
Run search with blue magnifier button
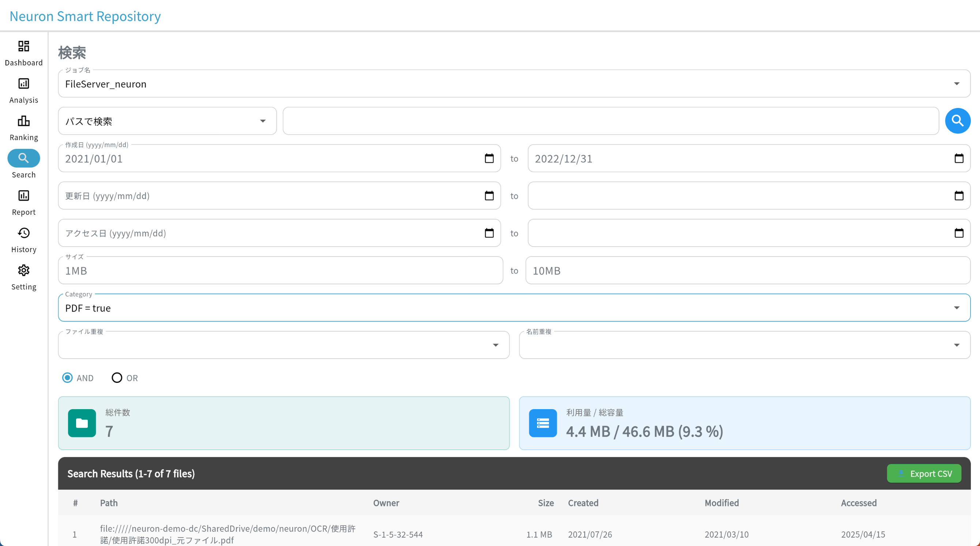pyautogui.click(x=958, y=121)
